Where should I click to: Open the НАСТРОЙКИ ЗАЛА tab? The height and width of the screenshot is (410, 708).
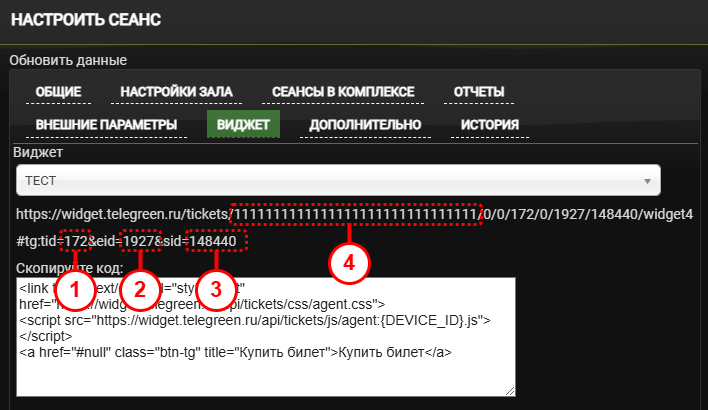pyautogui.click(x=176, y=92)
